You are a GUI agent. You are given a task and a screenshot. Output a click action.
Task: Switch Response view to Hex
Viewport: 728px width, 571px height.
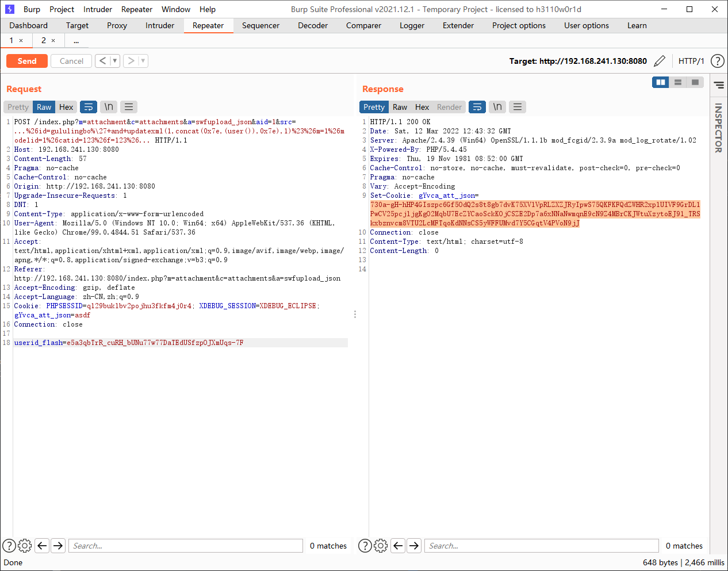click(x=422, y=107)
